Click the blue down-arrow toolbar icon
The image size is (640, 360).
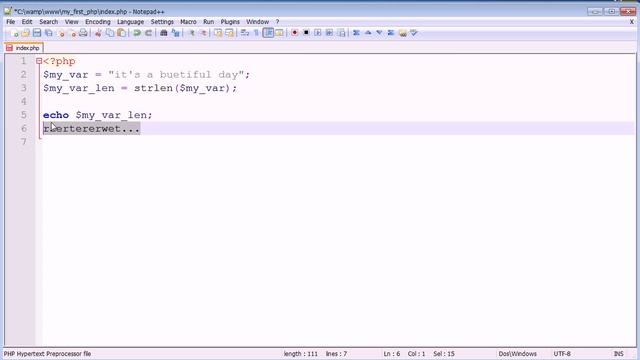pos(379,33)
